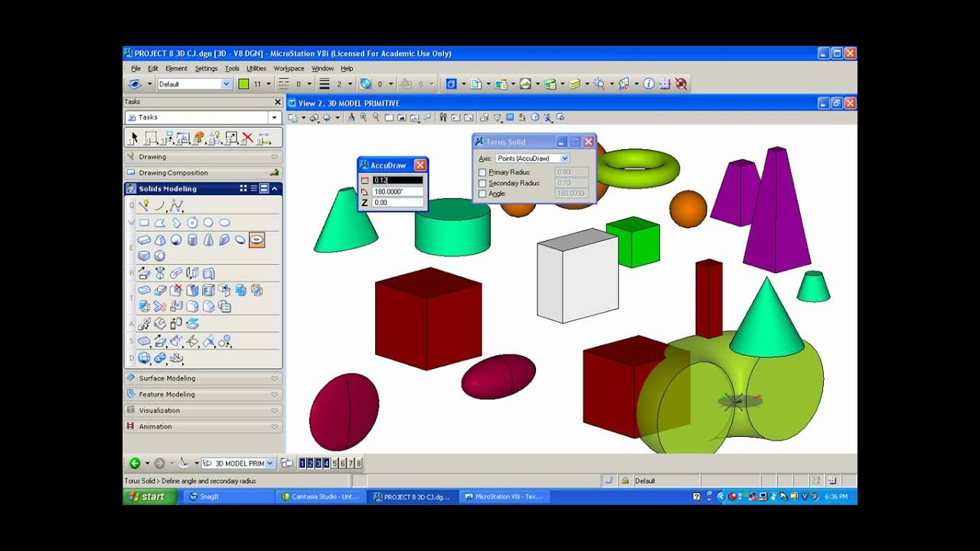The width and height of the screenshot is (980, 551).
Task: Expand the Visualization task group
Action: (203, 410)
